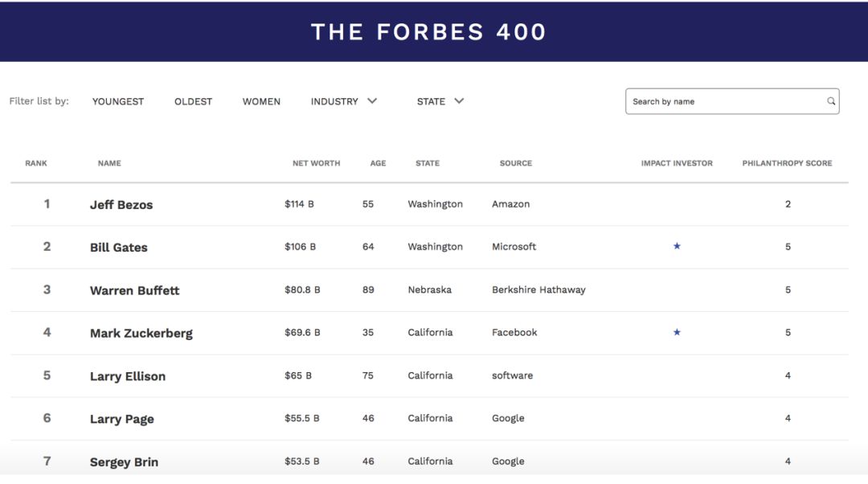Select the Larry Page row

click(x=429, y=419)
